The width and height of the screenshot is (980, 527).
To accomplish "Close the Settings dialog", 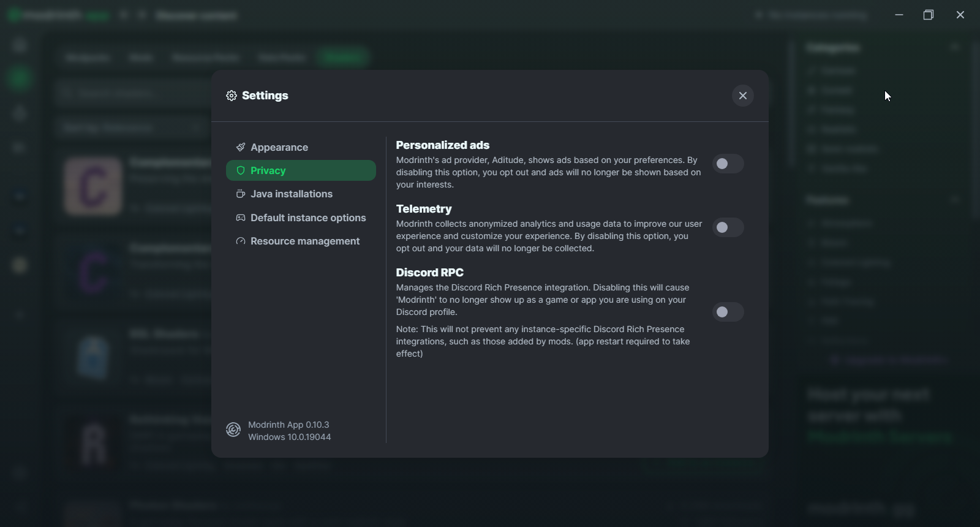I will pyautogui.click(x=743, y=96).
